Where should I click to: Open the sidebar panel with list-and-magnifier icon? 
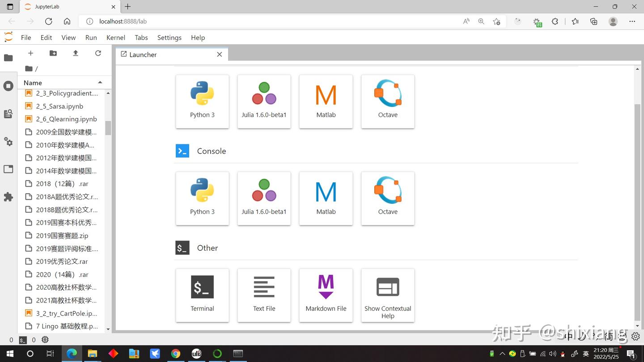click(x=8, y=114)
